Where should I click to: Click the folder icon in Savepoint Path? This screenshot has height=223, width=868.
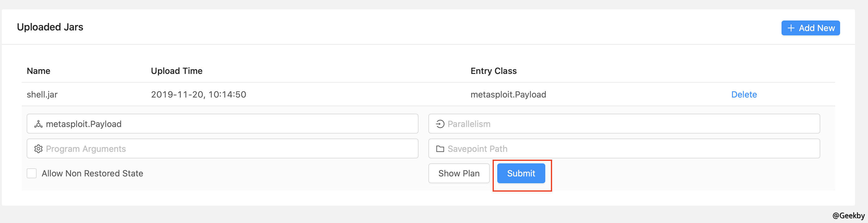tap(440, 149)
